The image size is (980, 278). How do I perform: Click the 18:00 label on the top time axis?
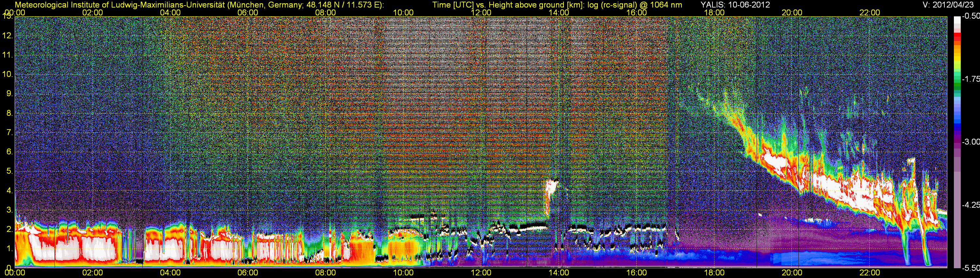(x=714, y=12)
